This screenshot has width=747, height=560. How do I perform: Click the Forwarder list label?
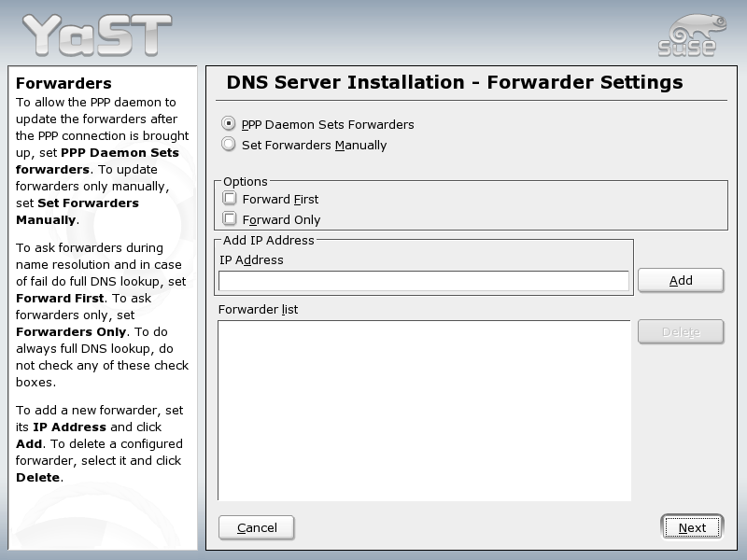(258, 310)
